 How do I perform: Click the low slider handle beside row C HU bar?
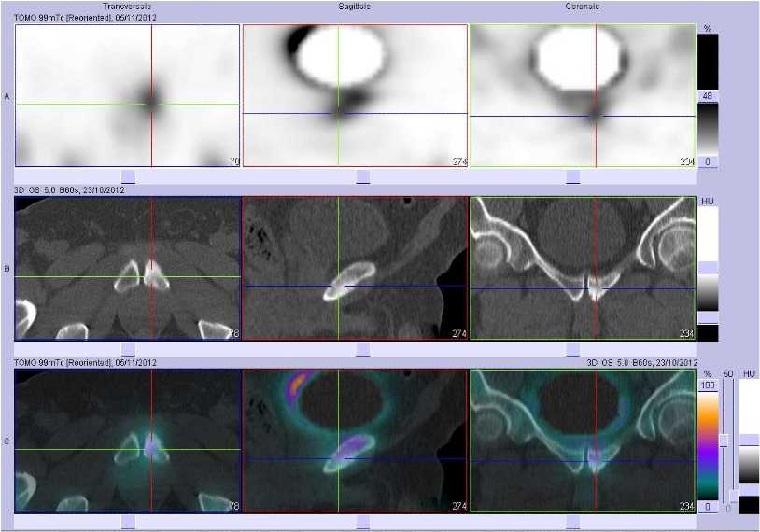734,497
